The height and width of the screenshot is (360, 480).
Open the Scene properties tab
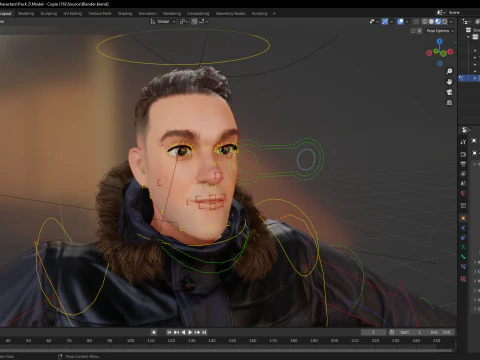pyautogui.click(x=463, y=183)
